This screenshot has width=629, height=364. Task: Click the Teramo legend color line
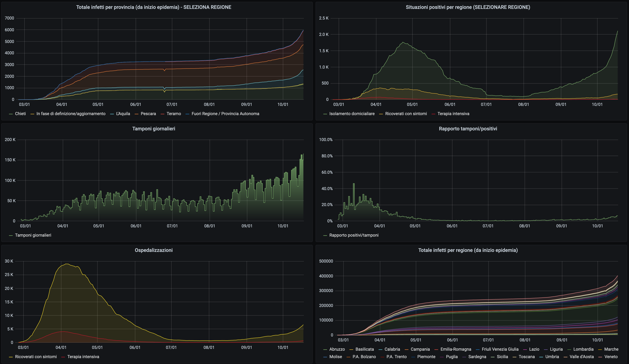(162, 114)
